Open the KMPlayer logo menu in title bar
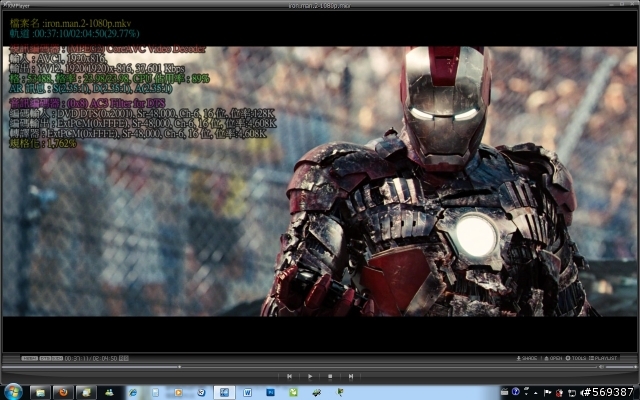The height and width of the screenshot is (400, 640). (x=15, y=6)
